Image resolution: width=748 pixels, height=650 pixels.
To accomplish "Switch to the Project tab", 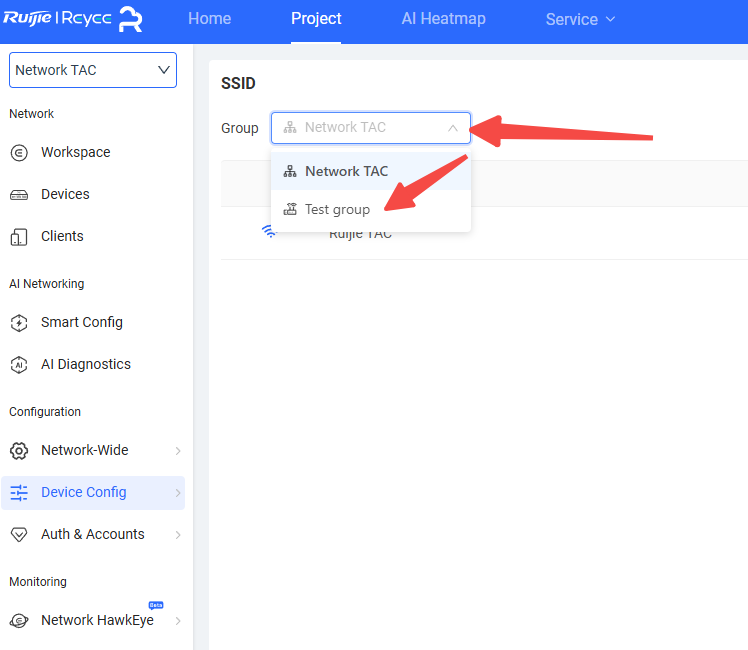I will coord(316,19).
